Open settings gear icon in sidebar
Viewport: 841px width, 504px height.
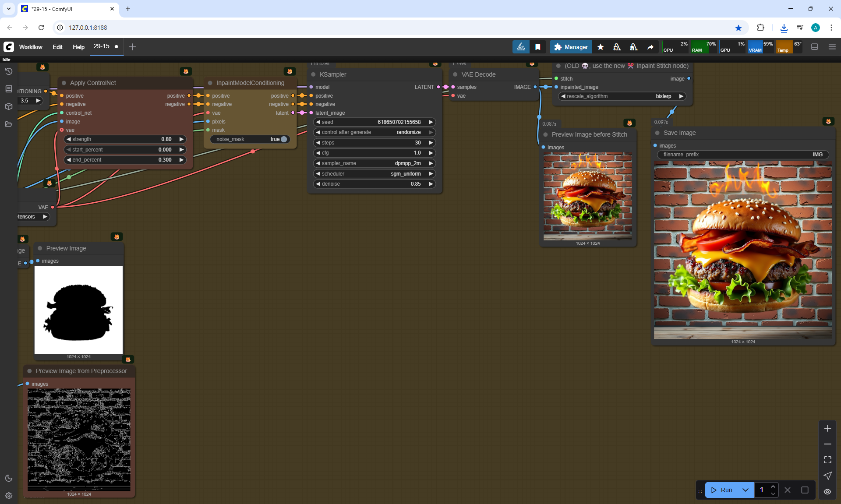pyautogui.click(x=9, y=496)
